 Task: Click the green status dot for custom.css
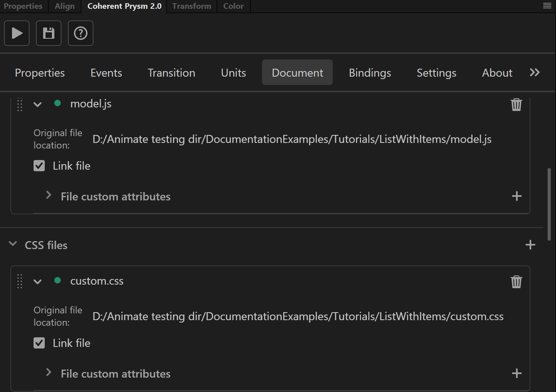coord(58,280)
